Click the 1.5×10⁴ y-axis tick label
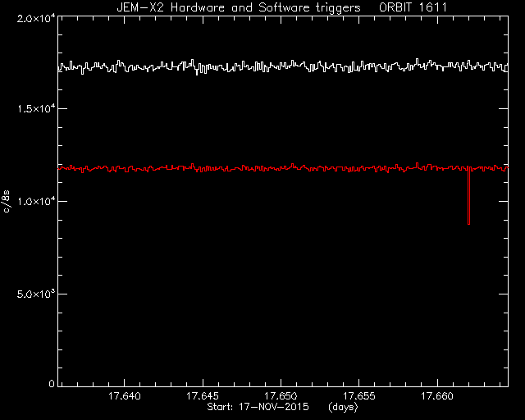525x420 pixels. click(x=36, y=109)
